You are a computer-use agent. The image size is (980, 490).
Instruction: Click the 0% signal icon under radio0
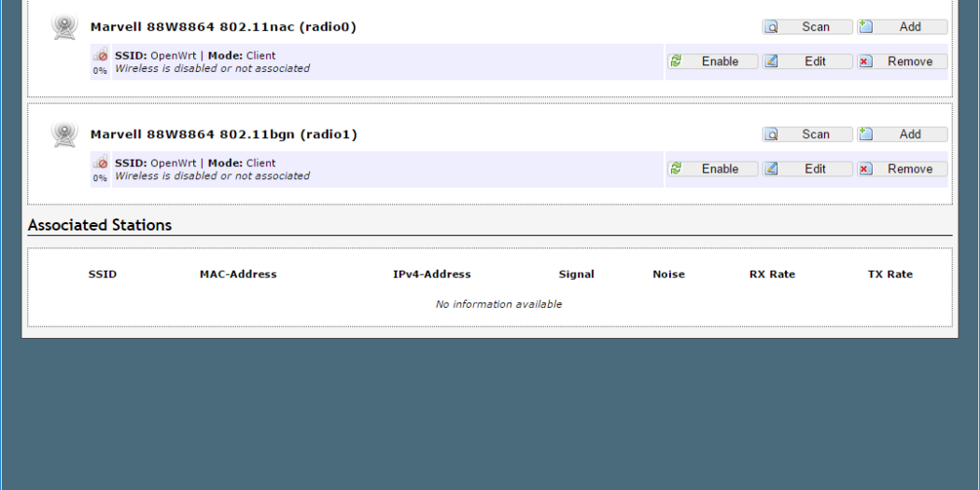[x=100, y=62]
